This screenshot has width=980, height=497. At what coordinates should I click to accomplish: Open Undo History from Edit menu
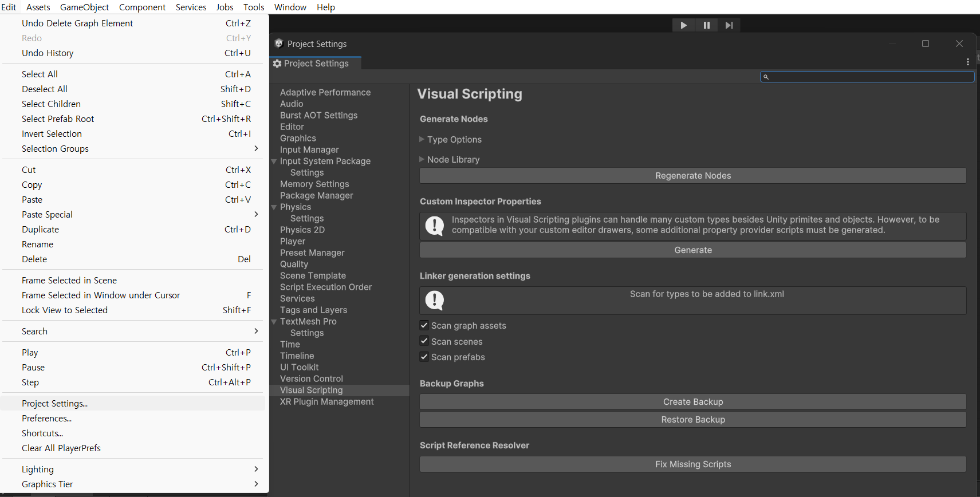134,53
